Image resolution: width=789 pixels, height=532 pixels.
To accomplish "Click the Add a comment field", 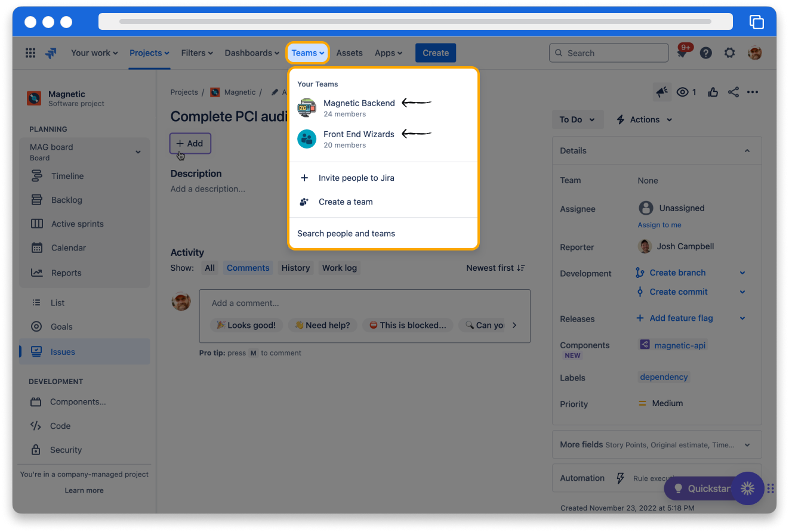I will click(365, 303).
